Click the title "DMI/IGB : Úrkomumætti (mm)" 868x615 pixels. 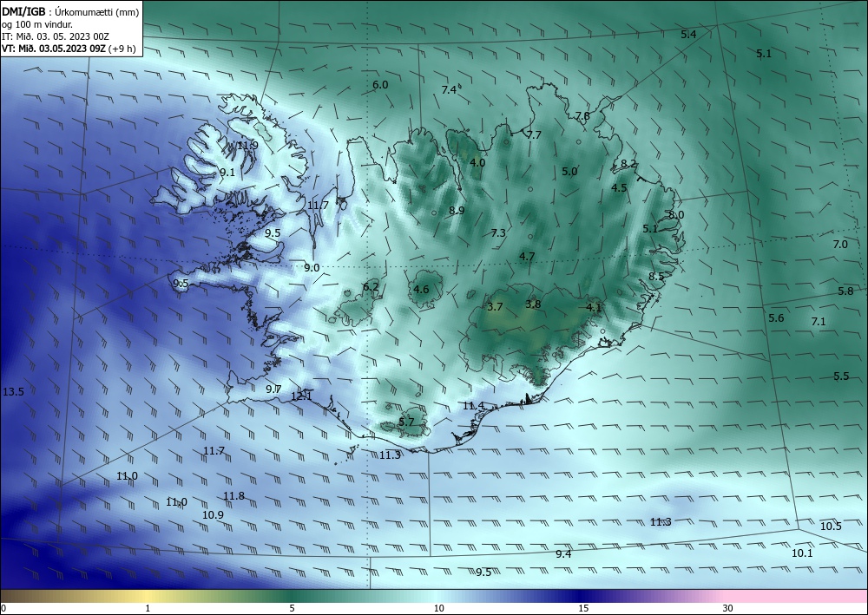point(70,12)
